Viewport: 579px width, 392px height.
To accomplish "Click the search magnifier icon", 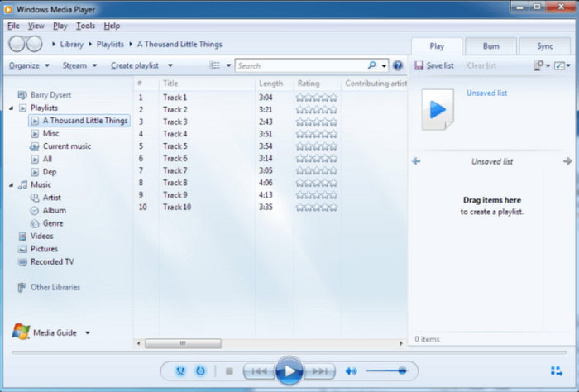I will tap(372, 65).
